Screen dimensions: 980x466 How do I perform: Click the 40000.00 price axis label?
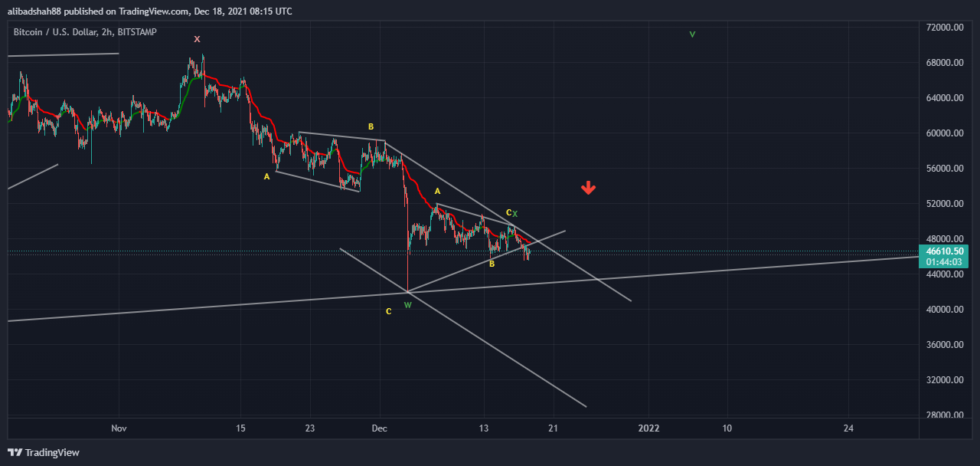click(x=946, y=310)
